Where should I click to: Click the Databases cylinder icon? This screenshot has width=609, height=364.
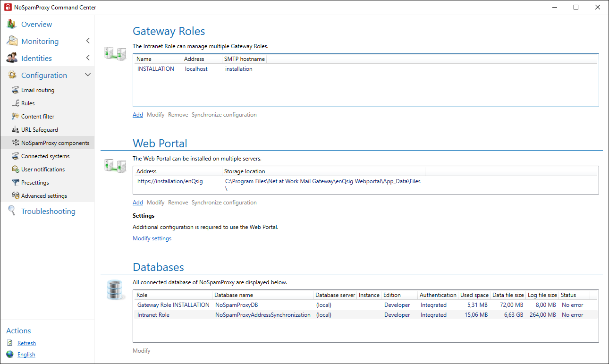[x=116, y=289]
